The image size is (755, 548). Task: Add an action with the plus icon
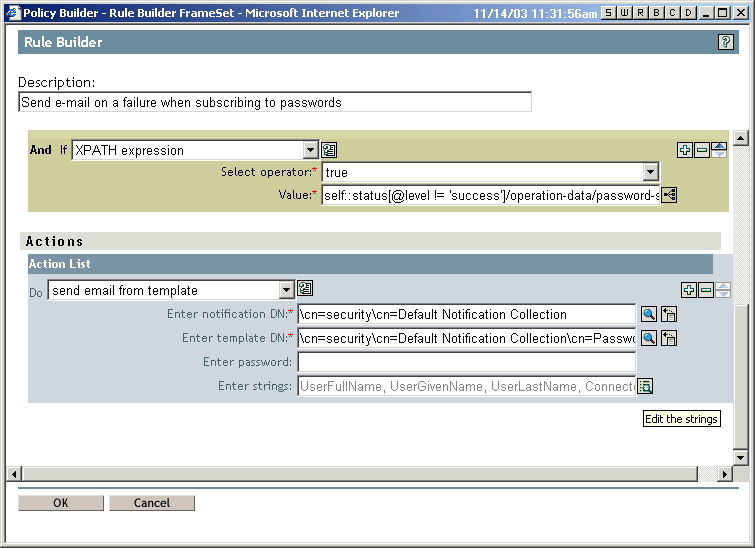(689, 290)
